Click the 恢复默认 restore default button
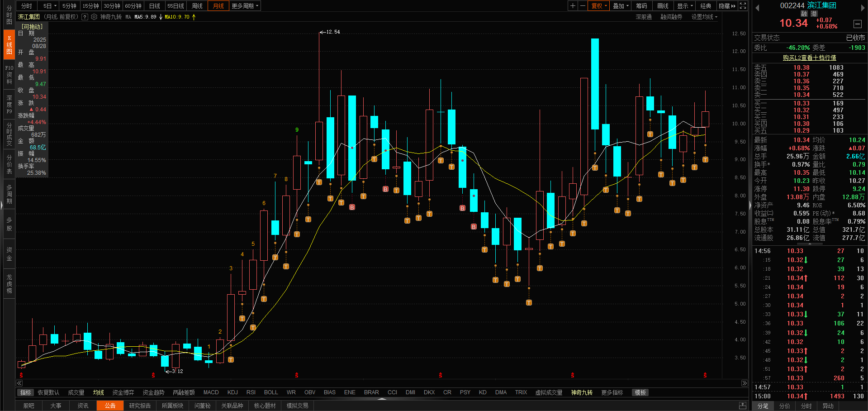The width and height of the screenshot is (868, 411). click(48, 392)
